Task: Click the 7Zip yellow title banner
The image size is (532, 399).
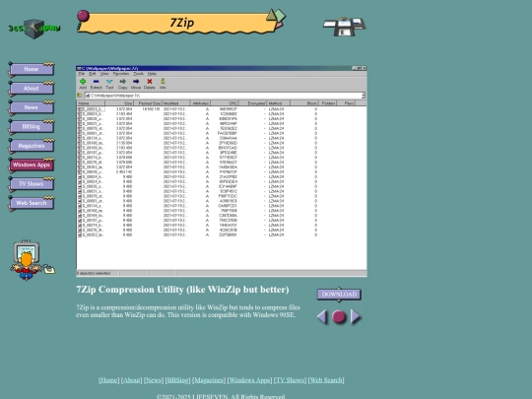Action: 181,23
